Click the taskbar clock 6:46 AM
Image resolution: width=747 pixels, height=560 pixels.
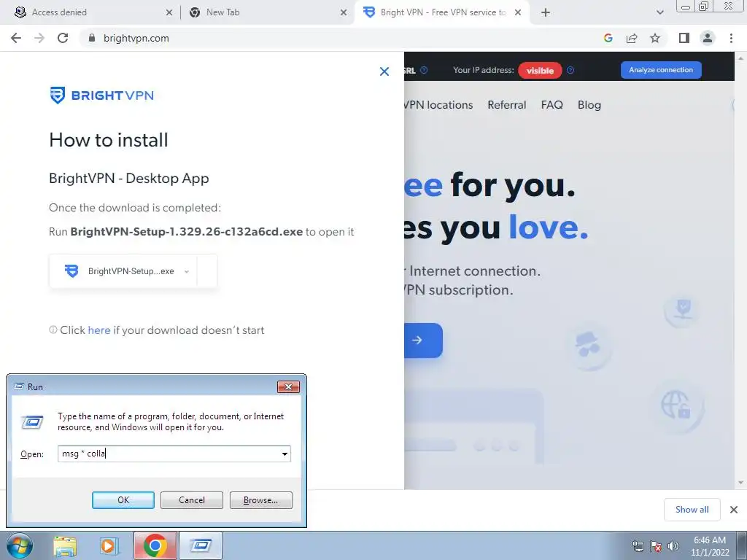710,546
